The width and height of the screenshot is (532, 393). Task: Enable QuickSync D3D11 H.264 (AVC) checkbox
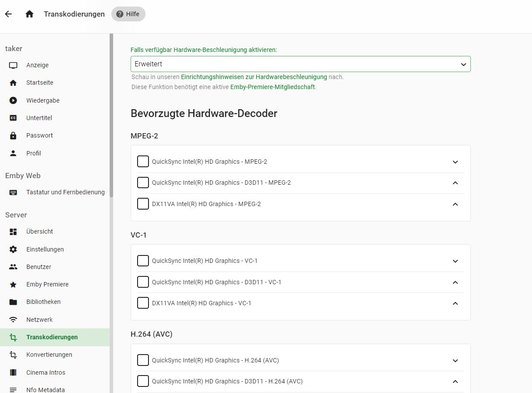coord(143,381)
